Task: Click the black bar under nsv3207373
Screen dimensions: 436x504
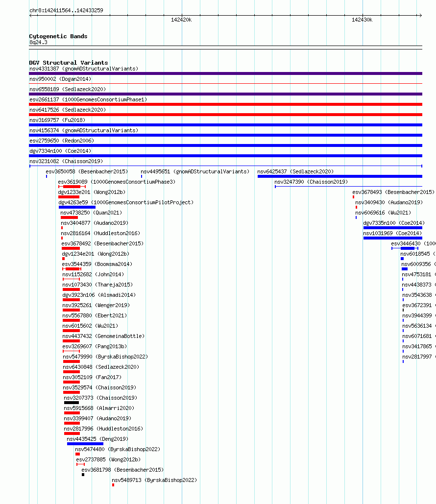Action: pos(72,403)
